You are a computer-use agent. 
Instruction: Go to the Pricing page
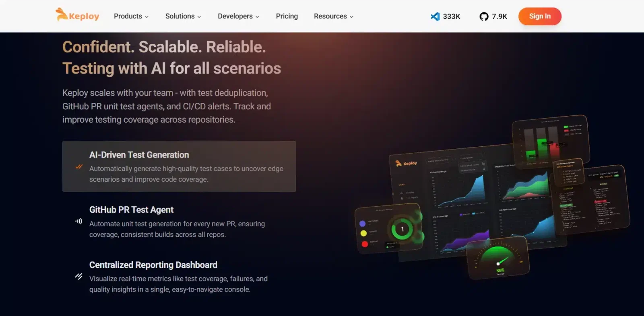(x=287, y=16)
